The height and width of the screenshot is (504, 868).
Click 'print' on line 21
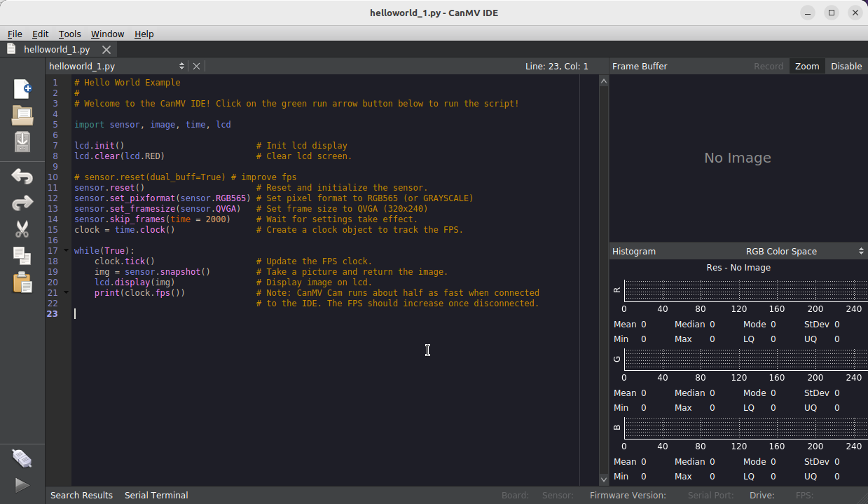pos(107,293)
